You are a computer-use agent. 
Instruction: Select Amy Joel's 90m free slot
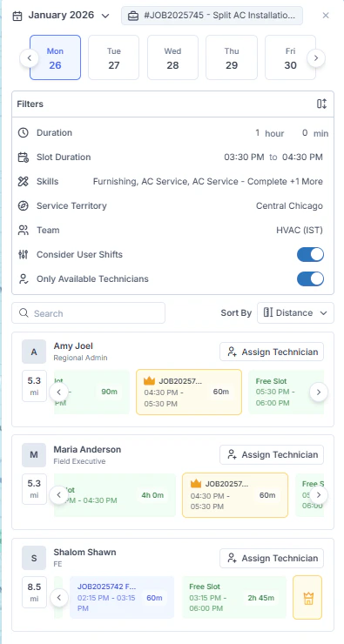click(91, 392)
